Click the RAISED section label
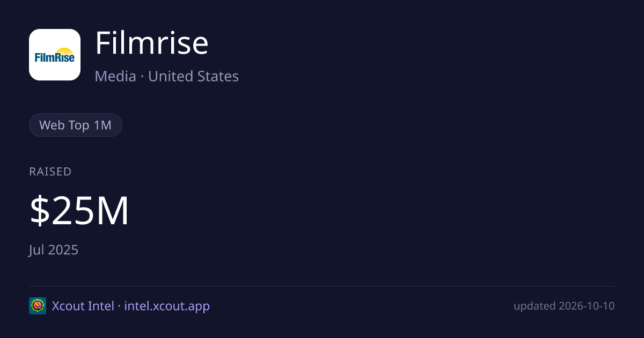Viewport: 644px width, 338px height. coord(50,172)
